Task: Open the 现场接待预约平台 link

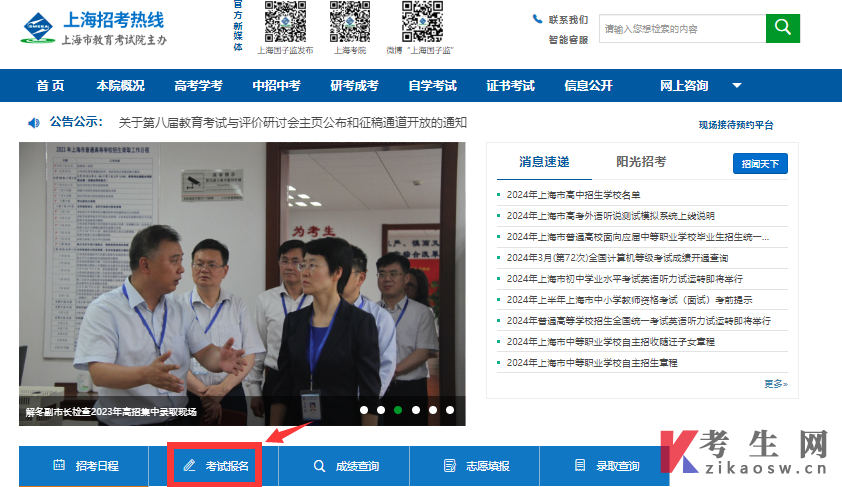Action: (736, 125)
